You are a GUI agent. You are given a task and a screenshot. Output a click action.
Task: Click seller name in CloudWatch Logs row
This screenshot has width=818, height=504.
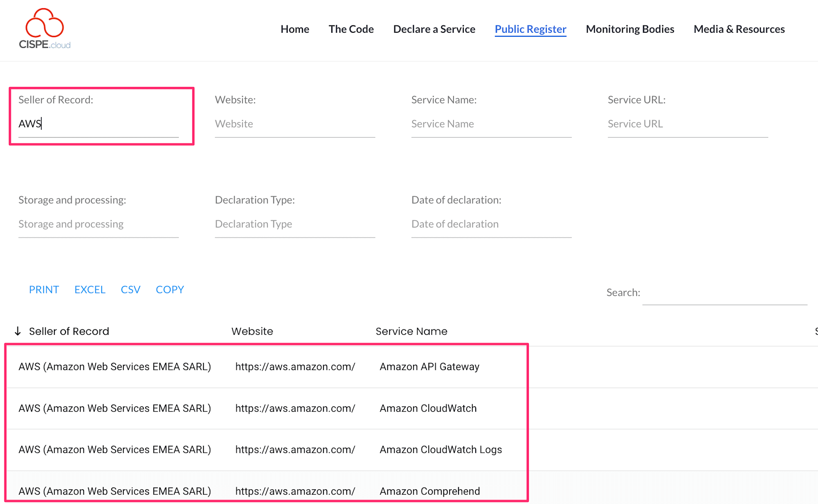115,450
